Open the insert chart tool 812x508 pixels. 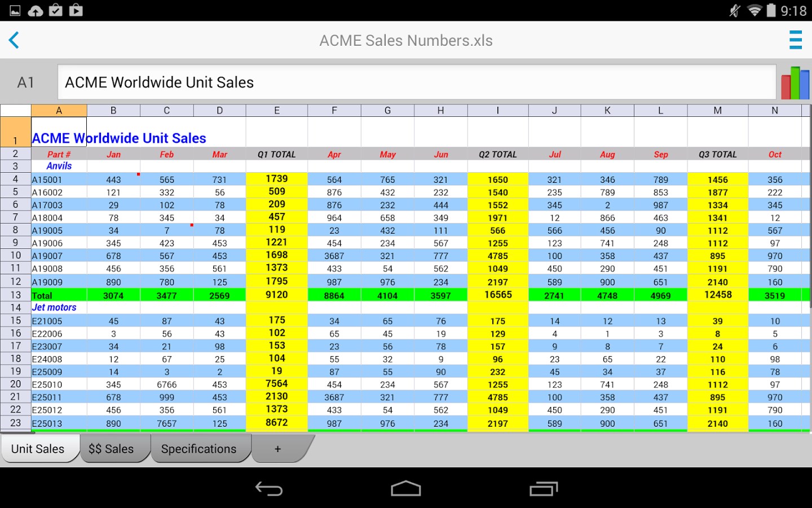[x=795, y=82]
